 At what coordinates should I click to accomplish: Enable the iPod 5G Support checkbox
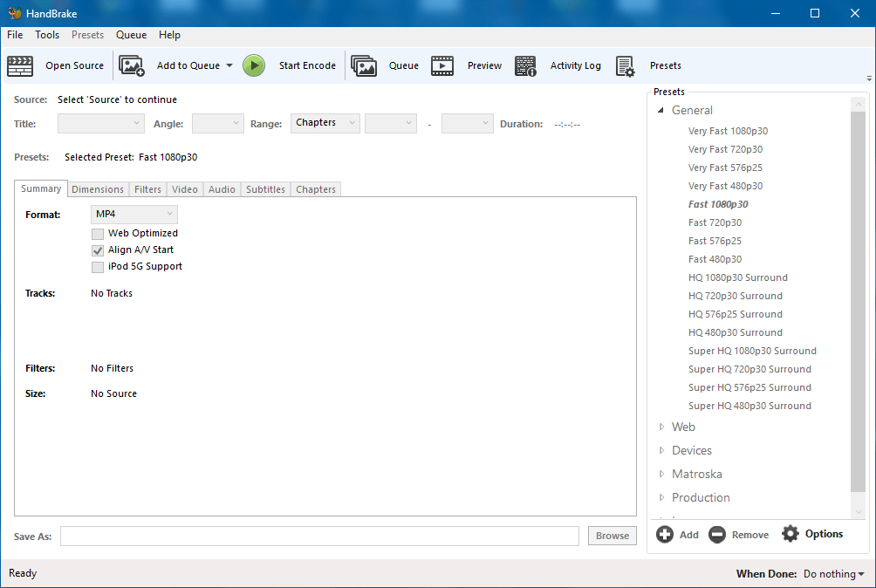pyautogui.click(x=98, y=267)
